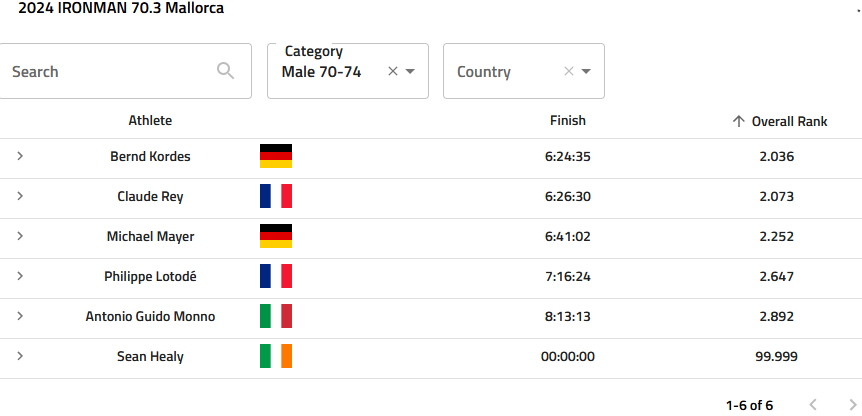The image size is (862, 416).
Task: Expand Philippe Lotodé row chevron
Action: (x=20, y=276)
